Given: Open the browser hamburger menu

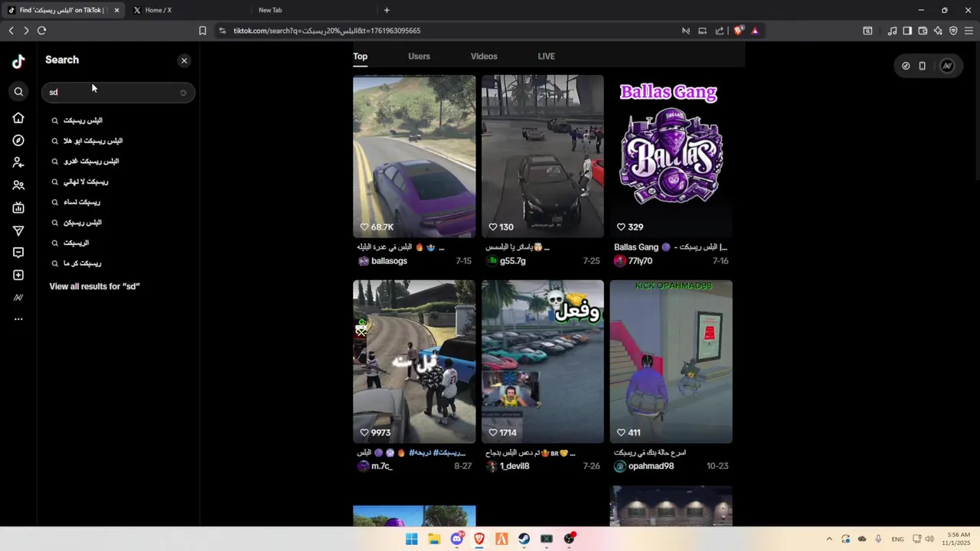Looking at the screenshot, I should (969, 31).
